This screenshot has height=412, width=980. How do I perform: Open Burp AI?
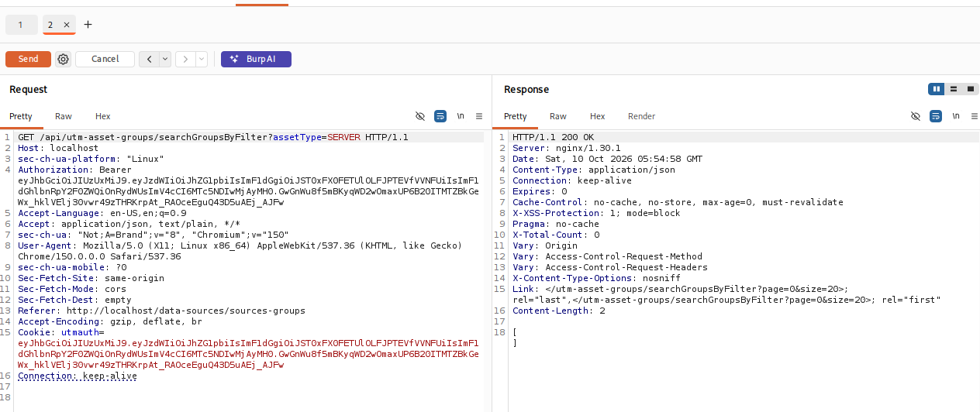[x=256, y=59]
